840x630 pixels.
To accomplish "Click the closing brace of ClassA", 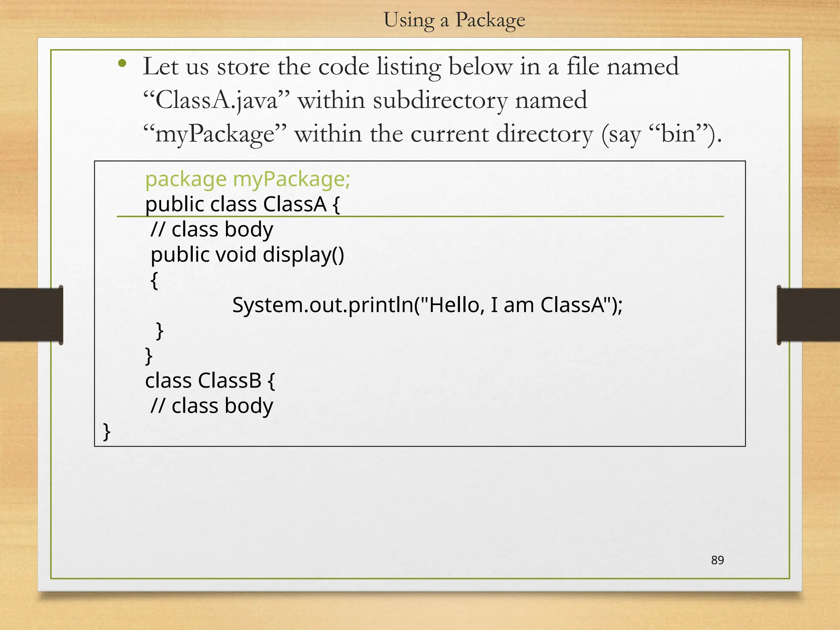I will [x=149, y=356].
